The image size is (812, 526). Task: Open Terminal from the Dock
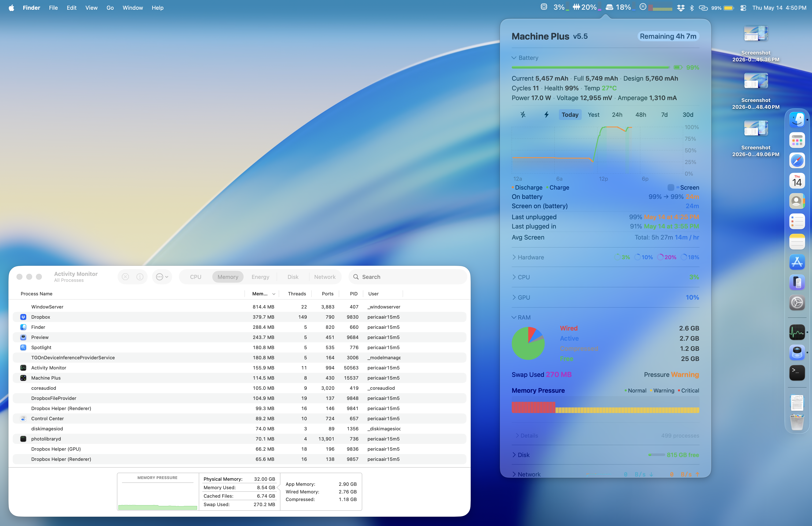click(x=797, y=372)
